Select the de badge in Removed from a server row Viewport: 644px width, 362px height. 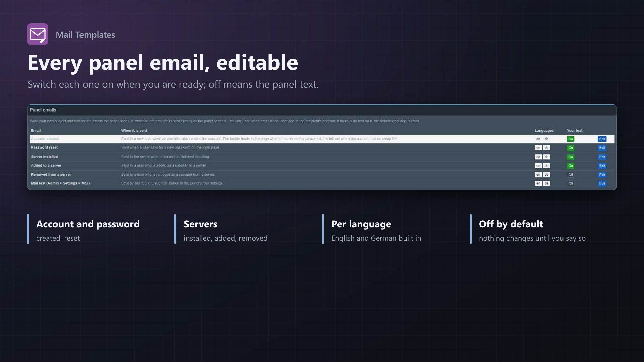pos(546,174)
